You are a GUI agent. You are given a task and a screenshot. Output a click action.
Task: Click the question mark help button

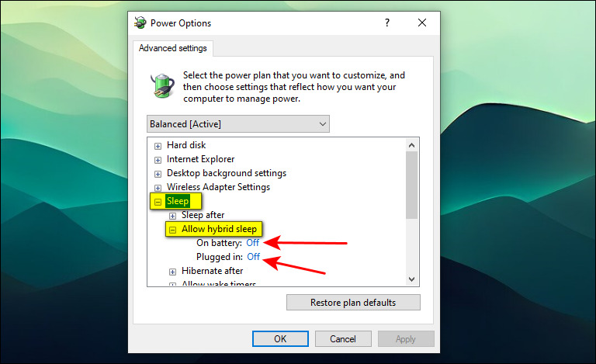tap(387, 23)
